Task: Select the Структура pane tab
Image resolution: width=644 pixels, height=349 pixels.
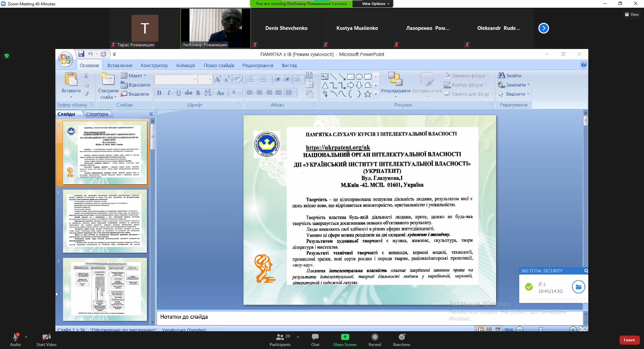Action: click(97, 114)
